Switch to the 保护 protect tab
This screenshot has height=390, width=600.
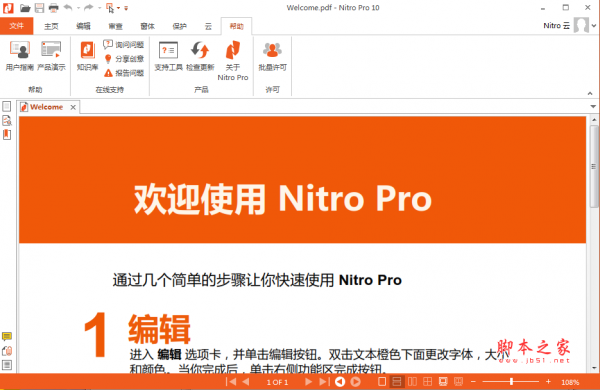[179, 26]
